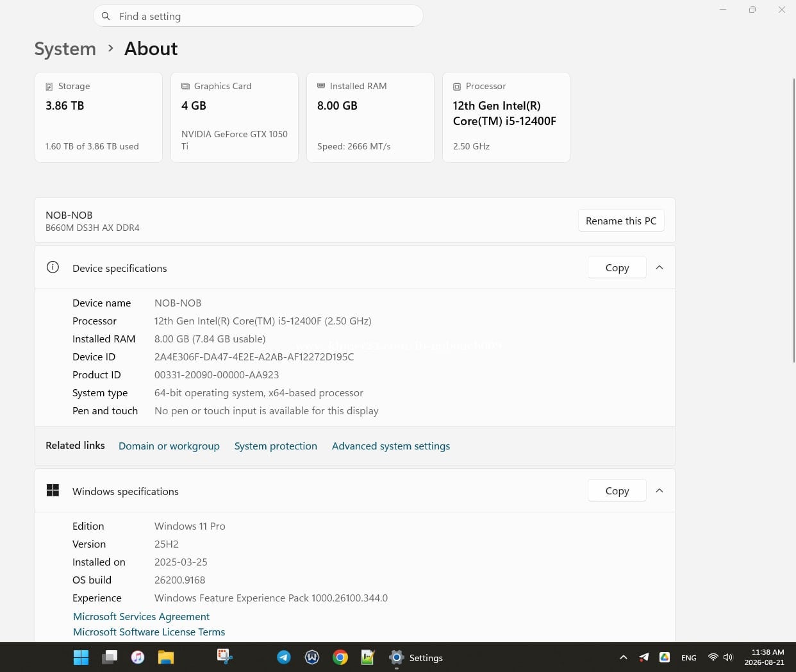Collapse the Windows specifications section
Screen dimensions: 796x672
(x=659, y=491)
